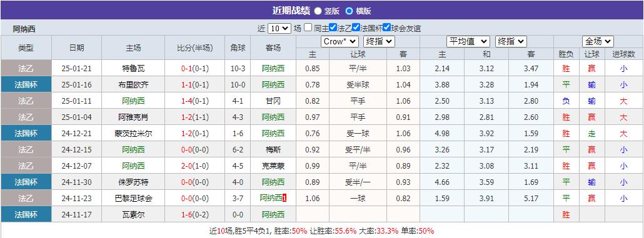Click the 法乙 tag for 24-12-07
The width and height of the screenshot is (644, 238).
pos(26,166)
